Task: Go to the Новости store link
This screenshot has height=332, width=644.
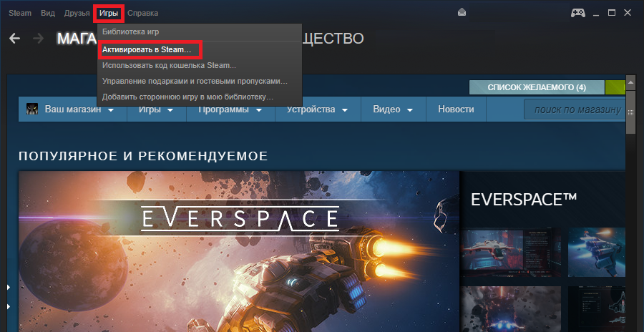Action: (456, 109)
